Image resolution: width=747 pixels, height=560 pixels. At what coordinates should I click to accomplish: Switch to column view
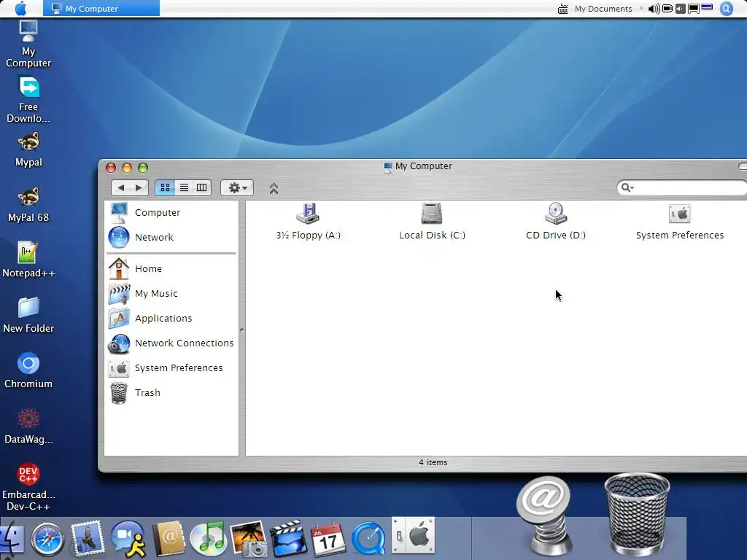coord(202,187)
